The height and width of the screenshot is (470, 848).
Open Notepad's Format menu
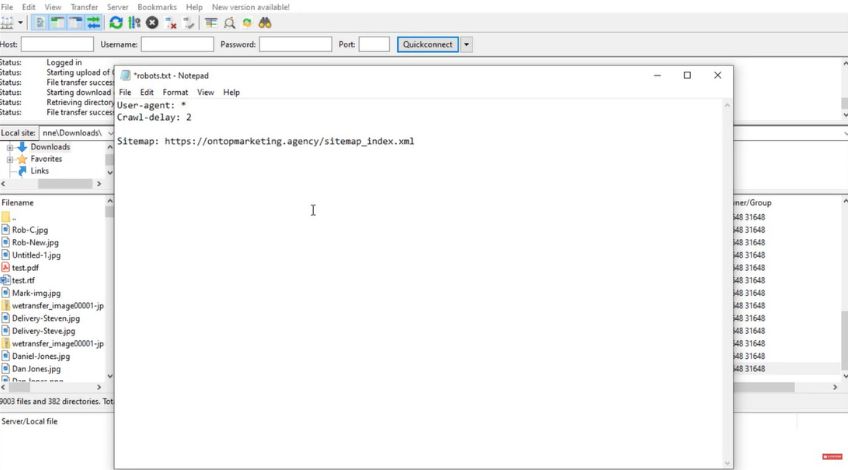(x=175, y=92)
